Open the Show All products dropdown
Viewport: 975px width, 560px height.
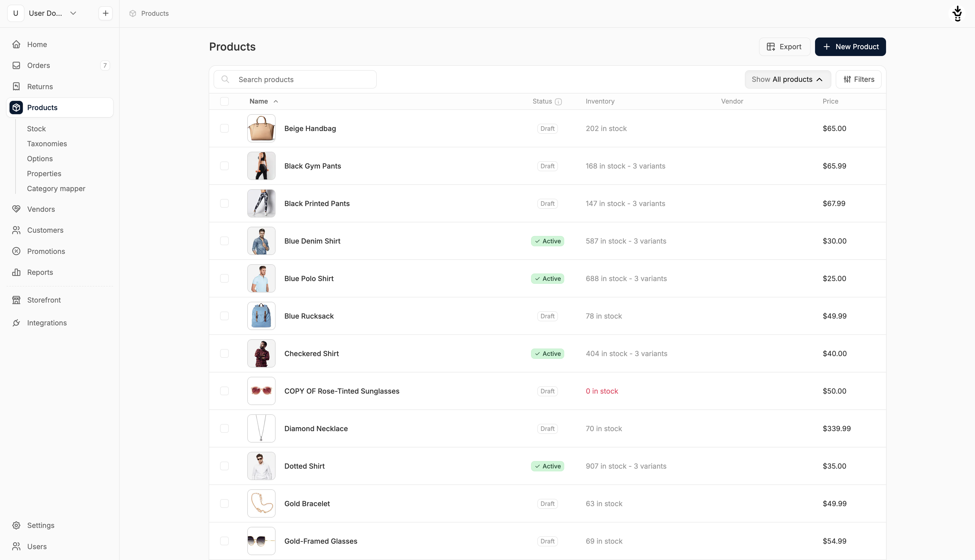[787, 79]
